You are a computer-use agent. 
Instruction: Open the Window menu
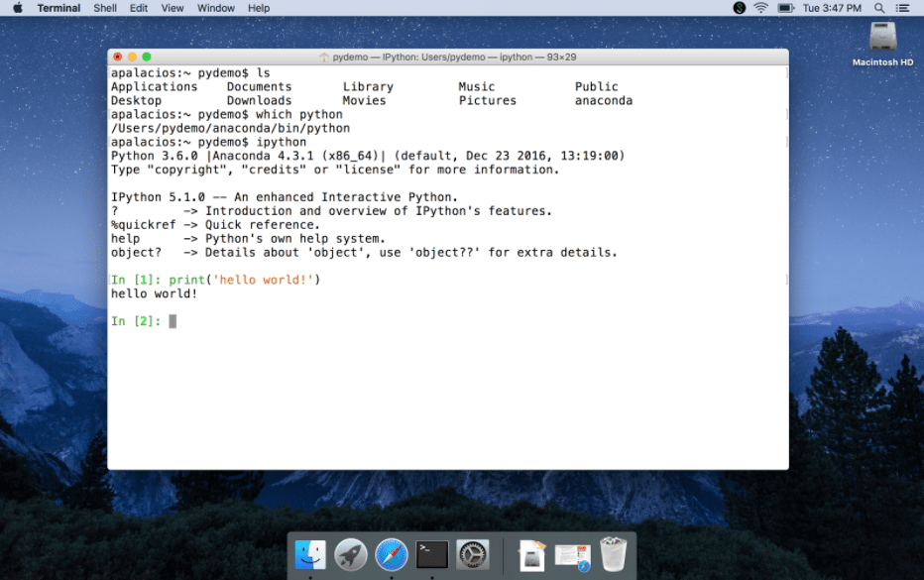point(215,7)
